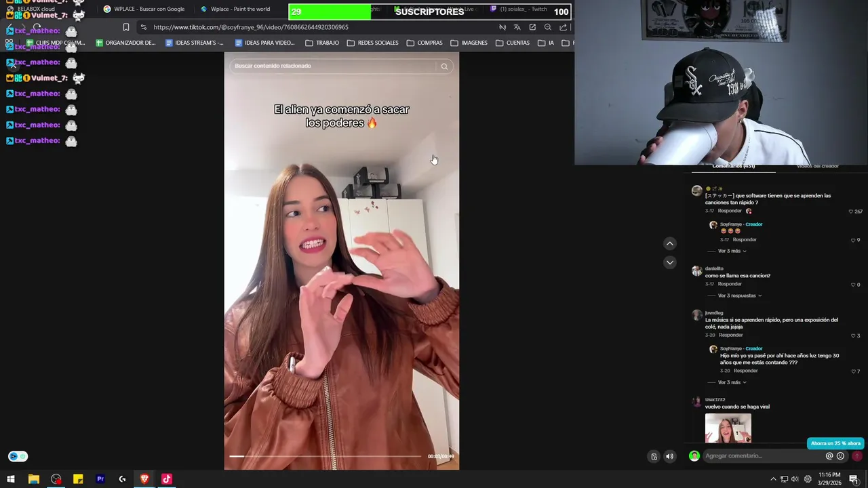868x488 pixels.
Task: Open the ORGANIZADOR DE... bookmark
Action: 125,43
